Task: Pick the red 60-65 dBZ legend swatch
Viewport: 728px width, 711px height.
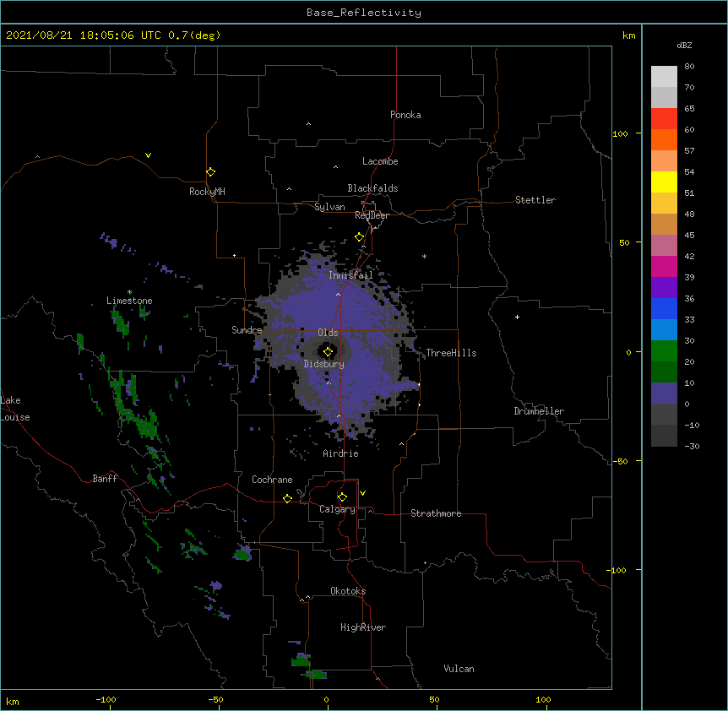Action: [664, 118]
